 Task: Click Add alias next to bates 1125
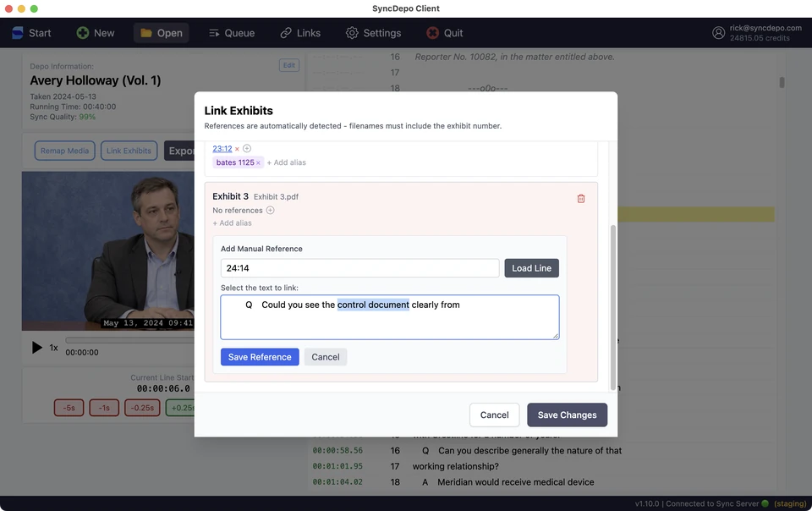(287, 162)
